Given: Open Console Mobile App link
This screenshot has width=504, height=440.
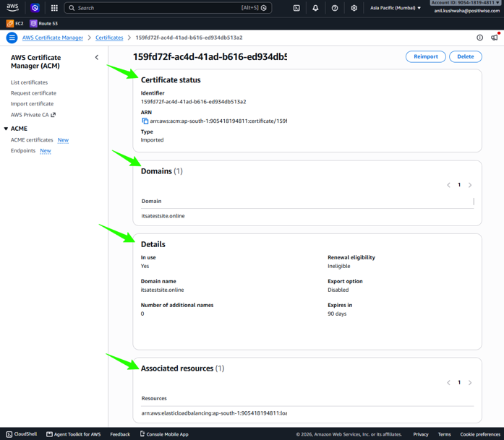Looking at the screenshot, I should 164,434.
